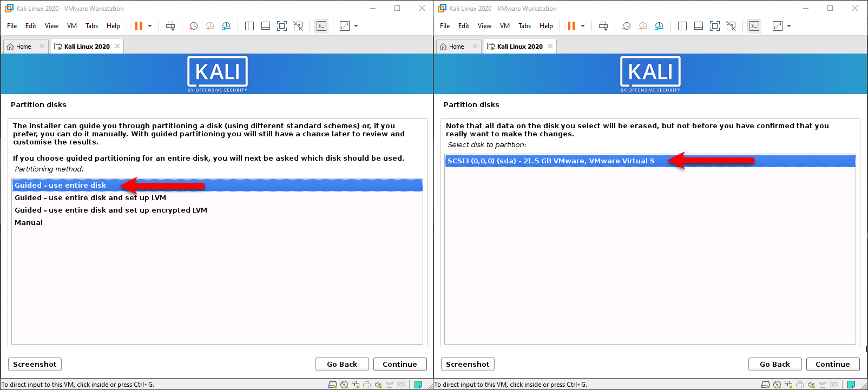Open the View menu in the left window

(x=51, y=26)
